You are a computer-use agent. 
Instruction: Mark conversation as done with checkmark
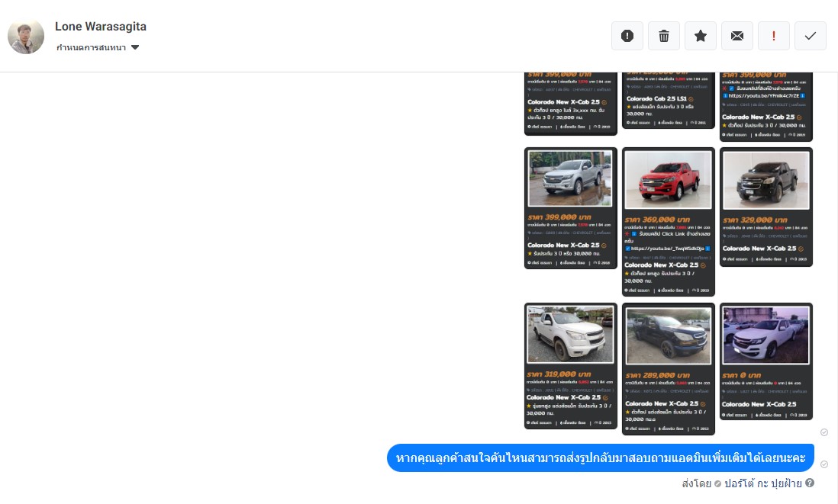(x=811, y=36)
